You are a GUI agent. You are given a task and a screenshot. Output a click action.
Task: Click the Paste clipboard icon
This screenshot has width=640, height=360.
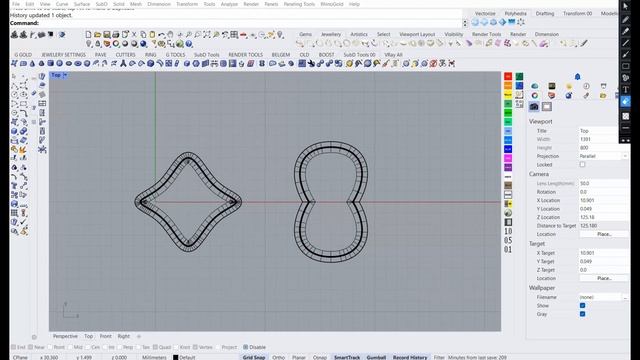click(x=152, y=35)
